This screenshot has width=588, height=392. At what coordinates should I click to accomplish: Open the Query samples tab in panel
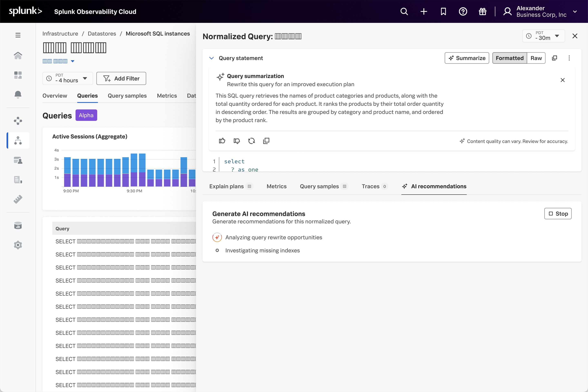[x=319, y=186]
